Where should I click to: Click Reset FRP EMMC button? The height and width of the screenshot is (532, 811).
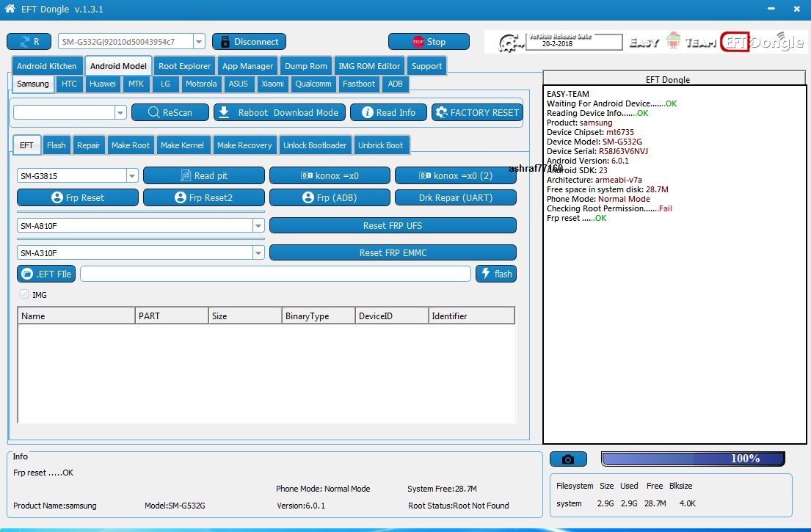click(x=393, y=253)
